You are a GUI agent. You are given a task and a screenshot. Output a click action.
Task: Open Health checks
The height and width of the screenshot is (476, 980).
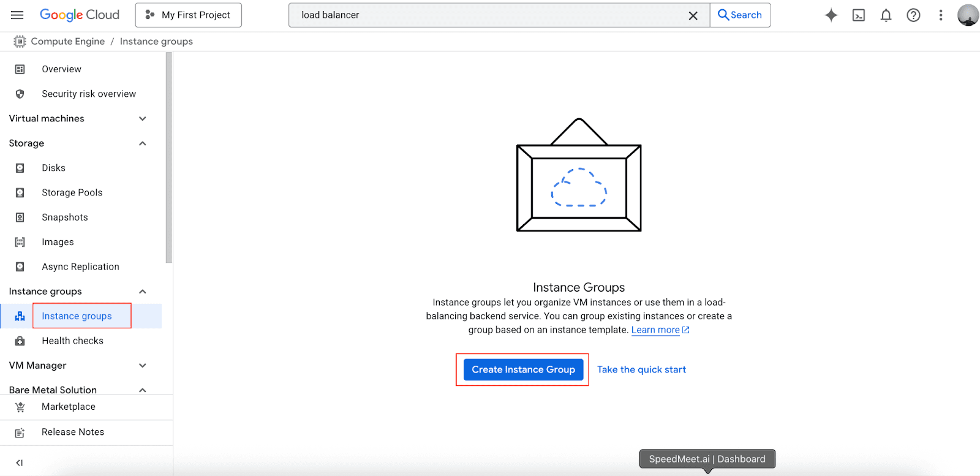coord(72,341)
